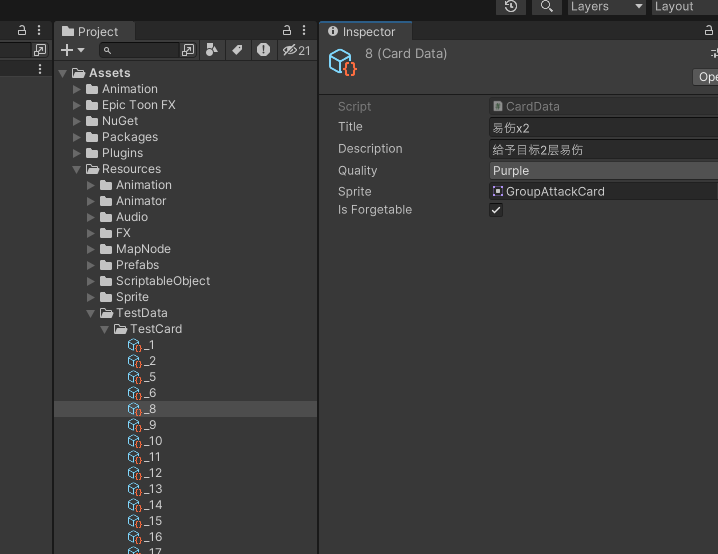
Task: Open the Undo History icon in top toolbar
Action: (x=511, y=6)
